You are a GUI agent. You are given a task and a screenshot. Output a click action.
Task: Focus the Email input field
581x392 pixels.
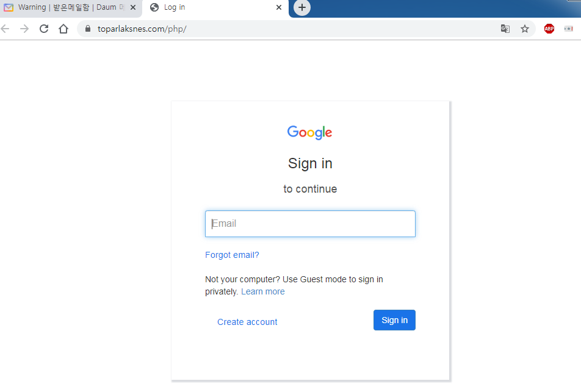pyautogui.click(x=310, y=224)
